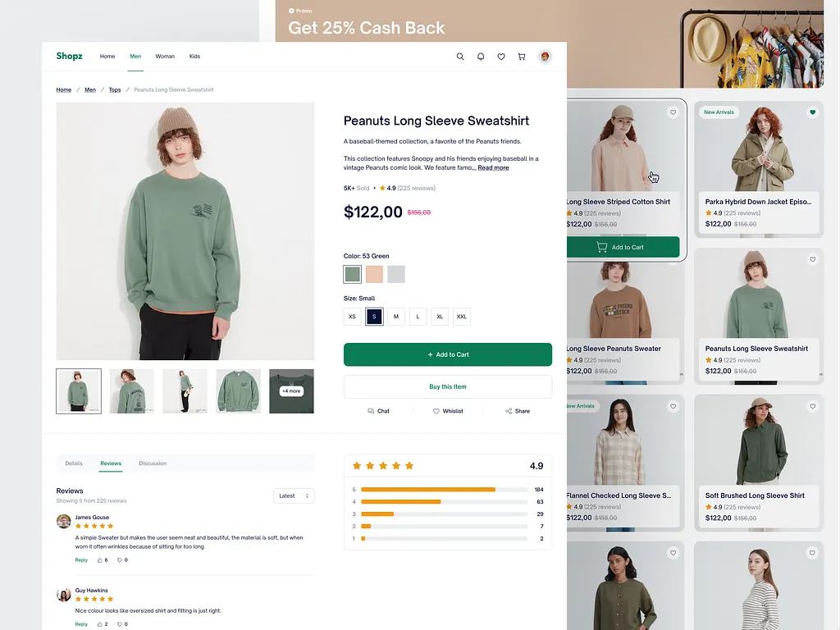Image resolution: width=840 pixels, height=630 pixels.
Task: Add this item to Whislist
Action: pyautogui.click(x=448, y=411)
